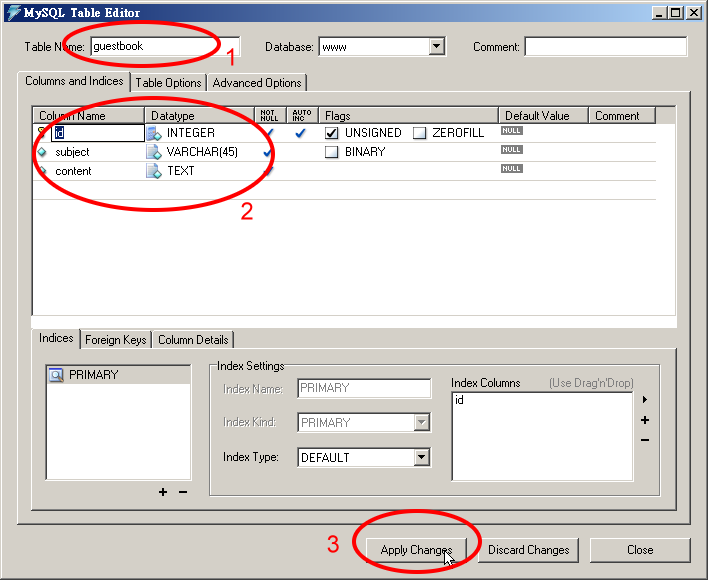Click the Discard Changes button
Screen dimensions: 708x580
pyautogui.click(x=528, y=549)
